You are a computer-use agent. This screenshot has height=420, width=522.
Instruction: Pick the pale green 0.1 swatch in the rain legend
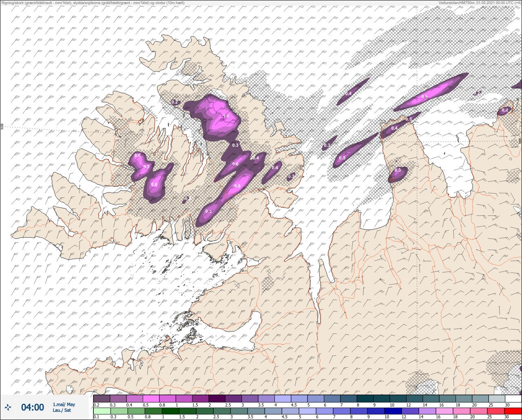[102, 411]
